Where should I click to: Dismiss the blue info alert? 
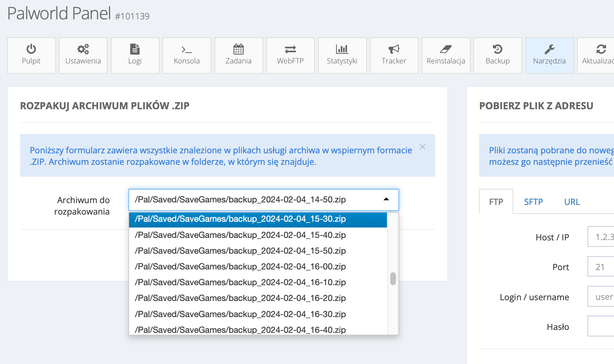(x=422, y=147)
